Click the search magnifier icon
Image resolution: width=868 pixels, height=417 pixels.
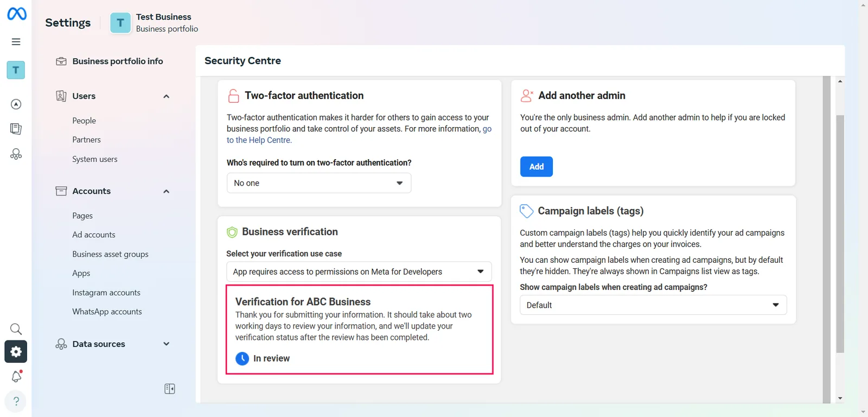[x=16, y=329]
